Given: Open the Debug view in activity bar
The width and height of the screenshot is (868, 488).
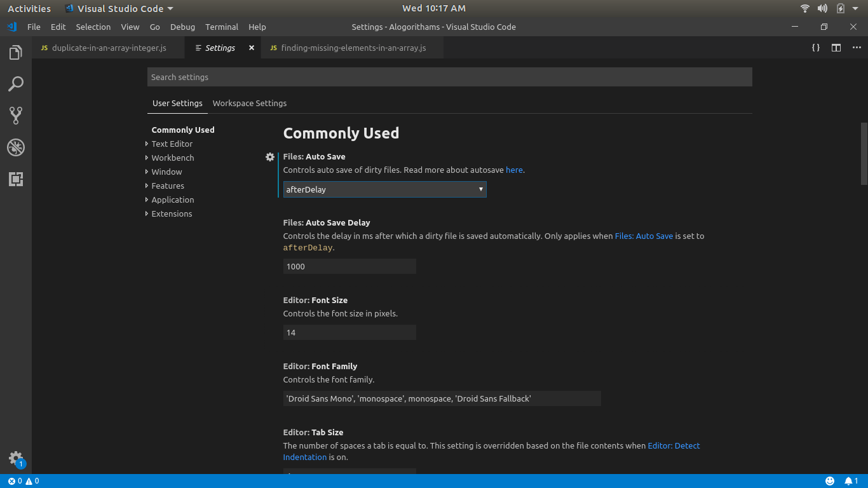Looking at the screenshot, I should (16, 147).
